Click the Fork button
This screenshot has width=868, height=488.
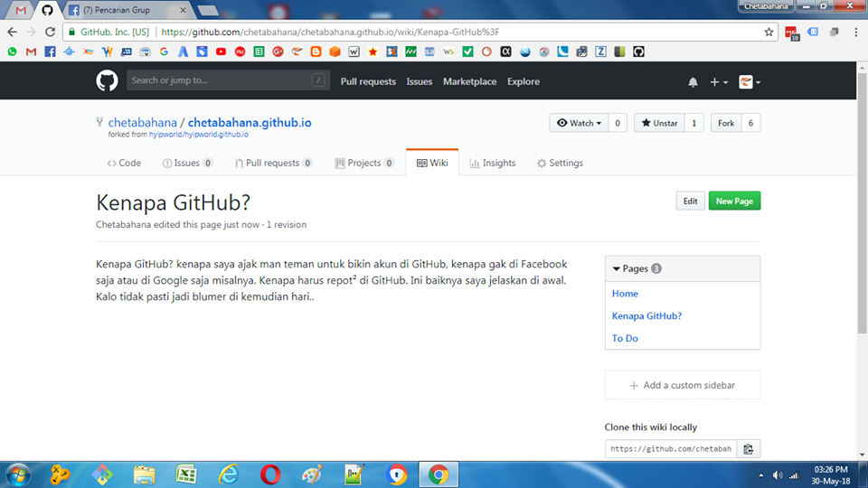[726, 123]
